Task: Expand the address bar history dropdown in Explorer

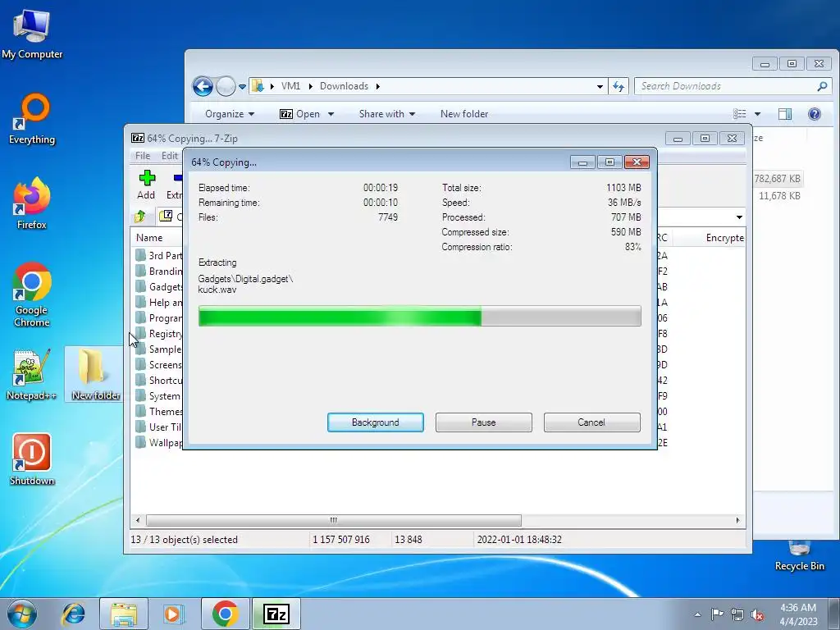Action: pos(600,86)
